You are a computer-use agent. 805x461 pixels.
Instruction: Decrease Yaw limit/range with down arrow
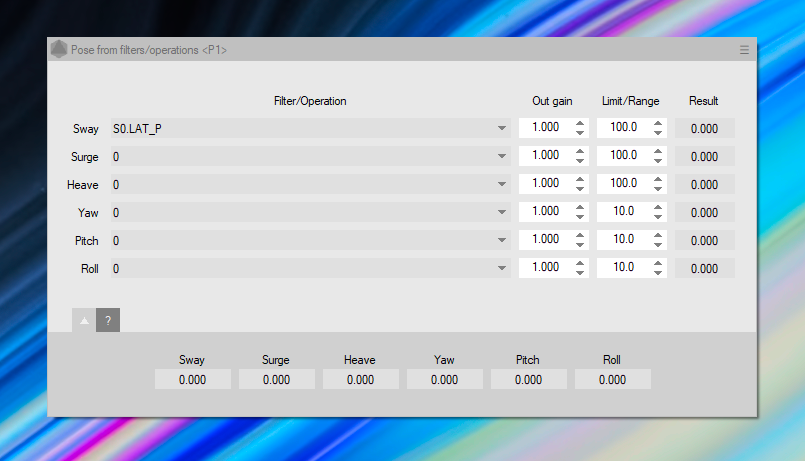658,217
